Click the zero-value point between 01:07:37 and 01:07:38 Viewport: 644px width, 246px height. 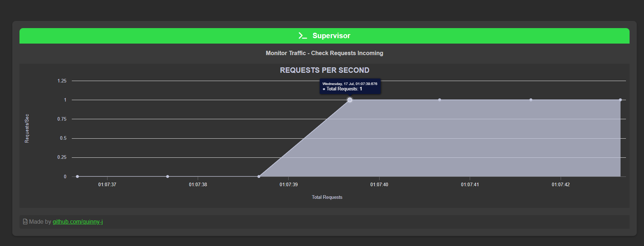[167, 176]
